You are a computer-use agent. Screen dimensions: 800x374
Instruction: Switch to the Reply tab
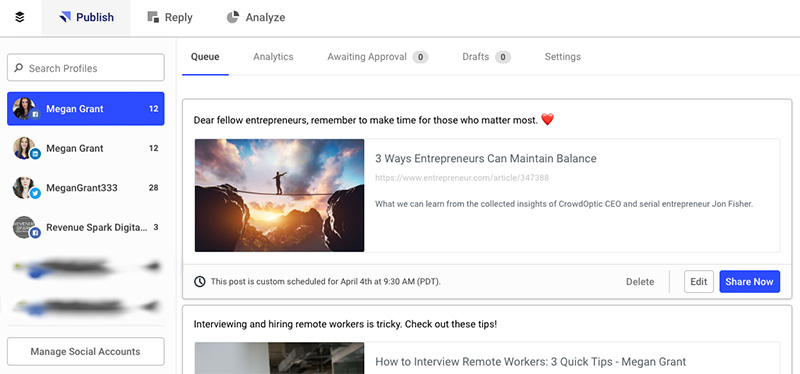[170, 17]
